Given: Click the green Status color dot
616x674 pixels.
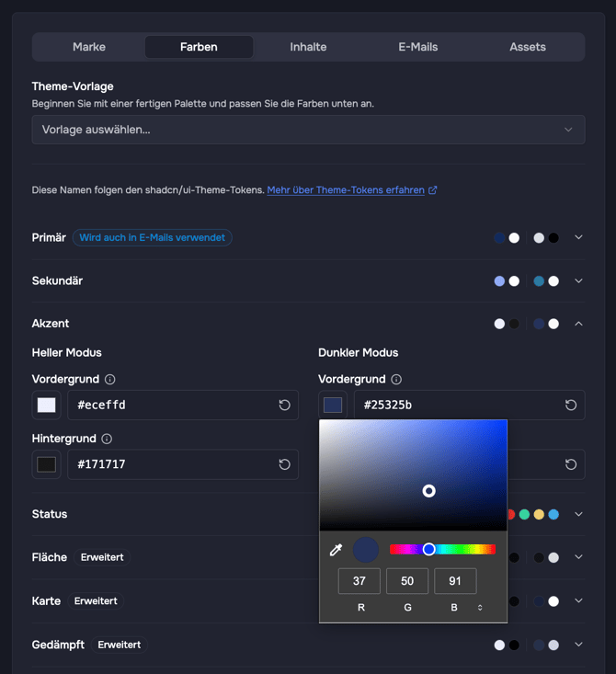Looking at the screenshot, I should (524, 514).
